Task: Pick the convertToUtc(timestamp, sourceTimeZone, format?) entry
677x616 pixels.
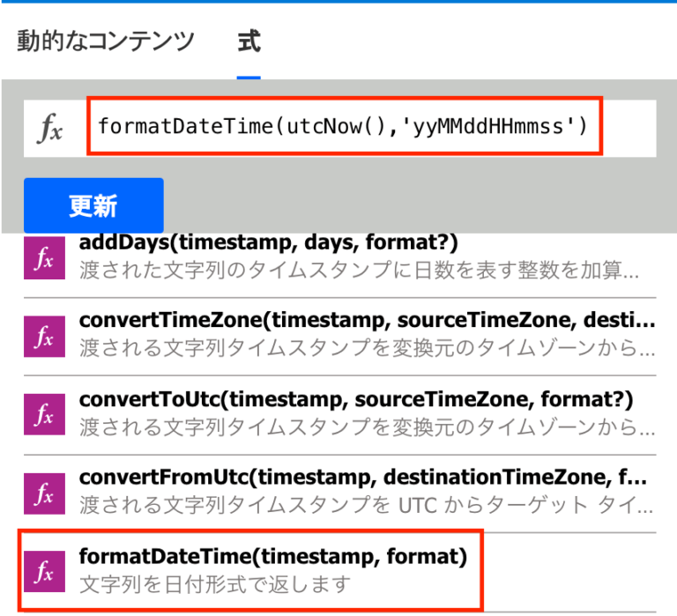Action: [x=356, y=399]
